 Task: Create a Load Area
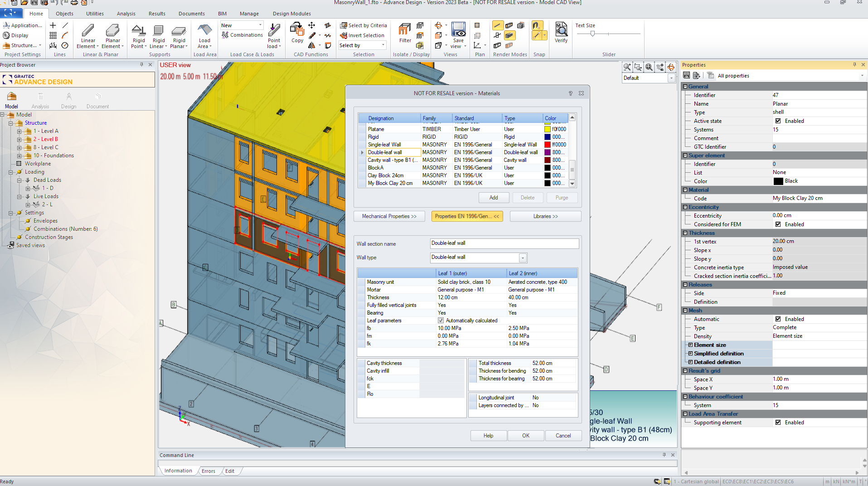pos(205,36)
